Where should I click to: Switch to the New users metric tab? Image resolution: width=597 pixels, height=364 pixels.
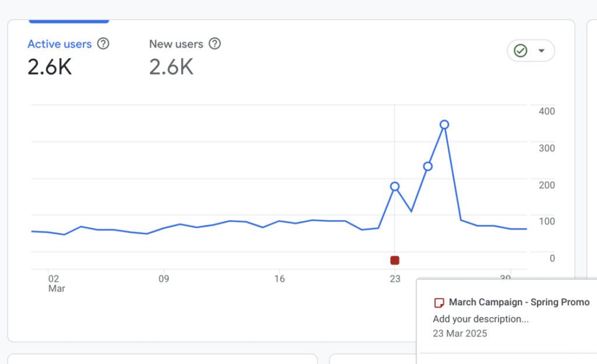(x=176, y=44)
